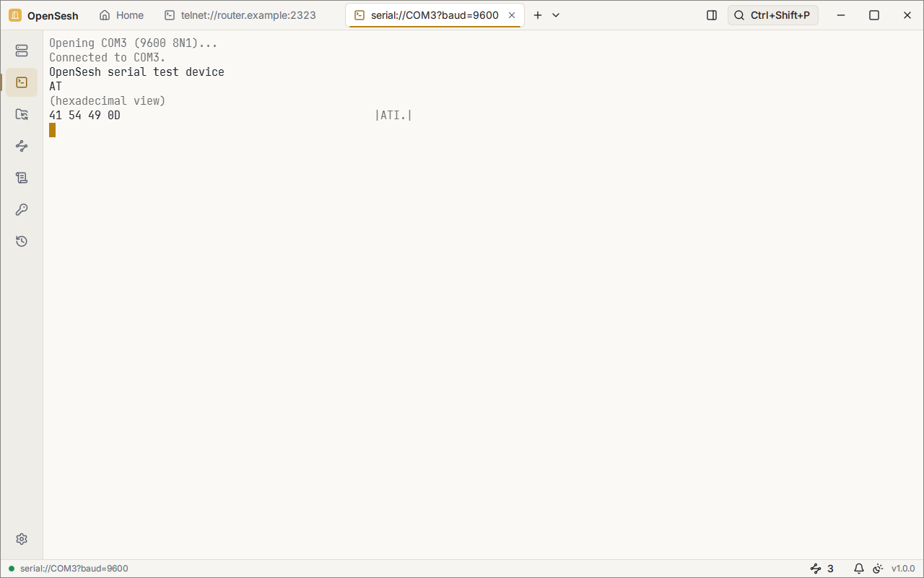Click the "OpenSesh serial test device" line

click(x=136, y=72)
